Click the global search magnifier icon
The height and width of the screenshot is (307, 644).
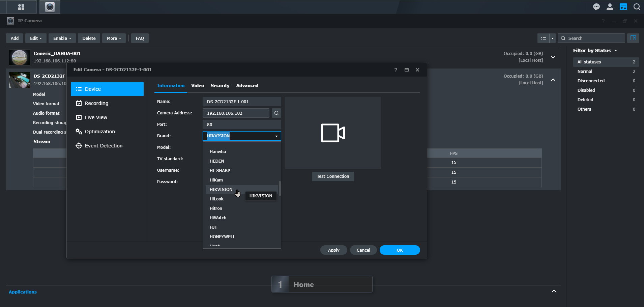[x=637, y=7]
